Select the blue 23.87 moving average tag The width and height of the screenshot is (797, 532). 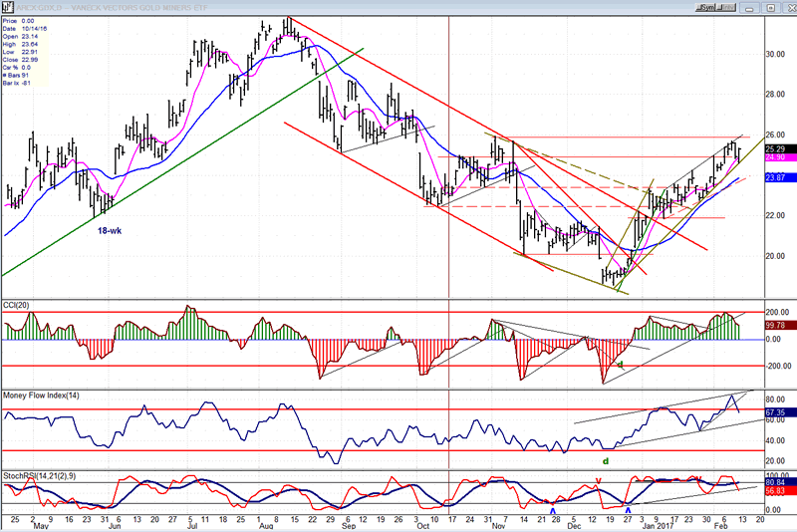tap(777, 176)
